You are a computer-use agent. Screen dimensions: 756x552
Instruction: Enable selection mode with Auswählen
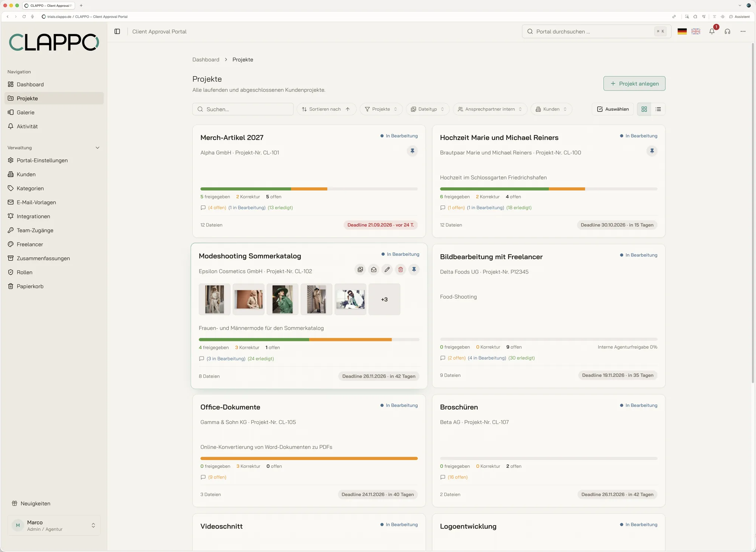point(613,109)
